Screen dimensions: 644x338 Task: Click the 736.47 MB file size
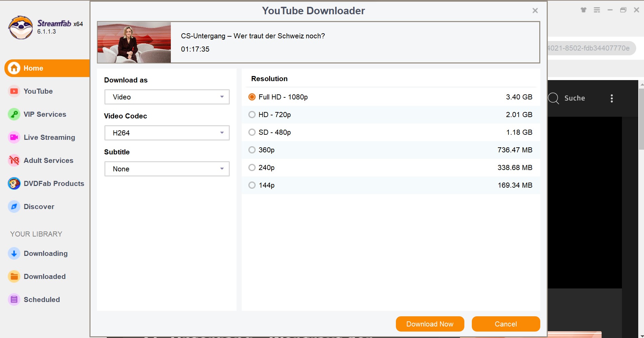tap(515, 150)
